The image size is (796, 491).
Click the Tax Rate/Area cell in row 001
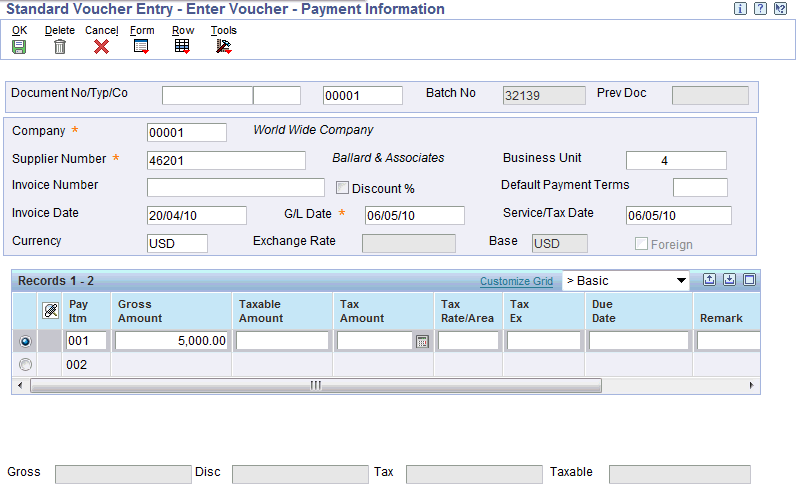point(468,341)
